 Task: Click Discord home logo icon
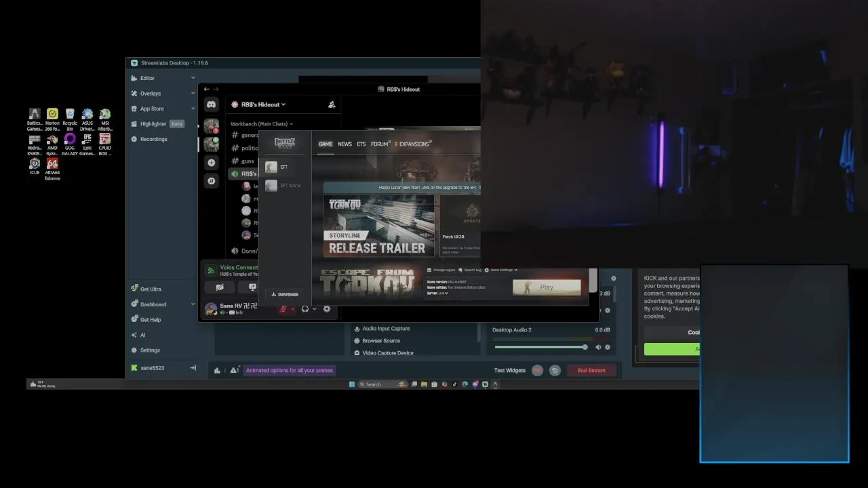[212, 104]
